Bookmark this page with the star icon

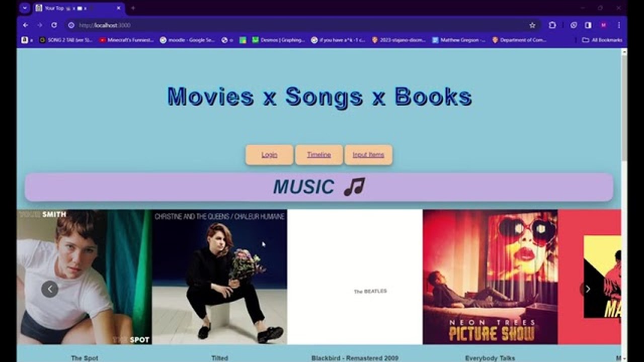(x=532, y=25)
